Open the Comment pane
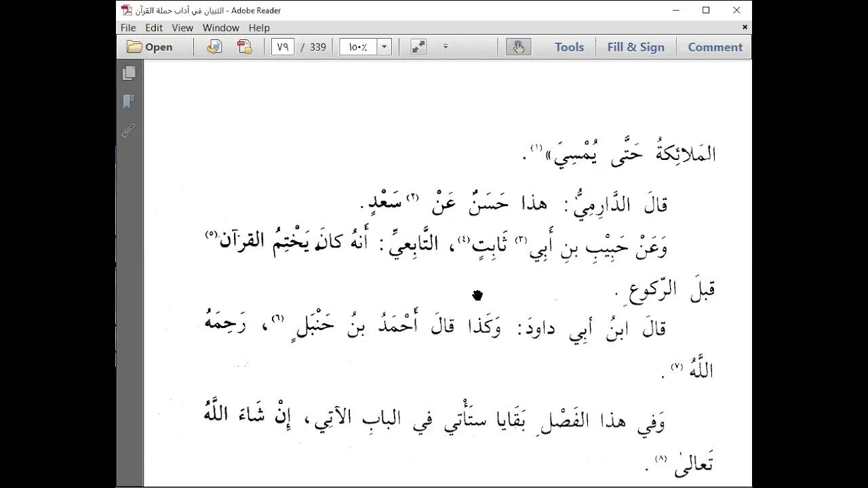 click(715, 47)
